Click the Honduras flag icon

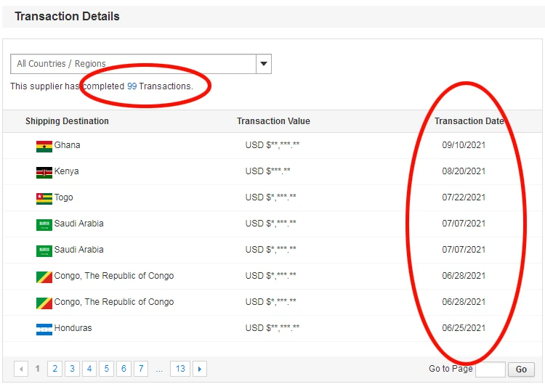[x=44, y=329]
